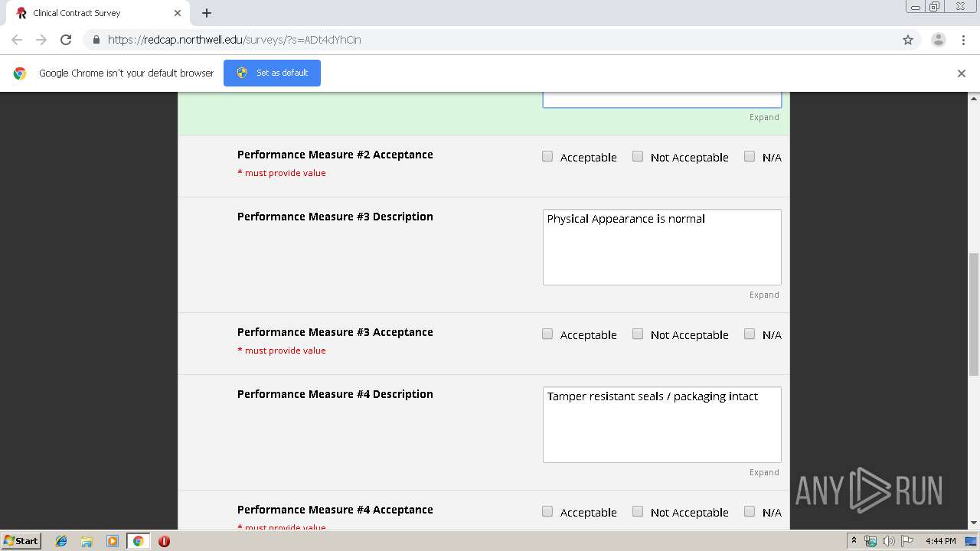
Task: Click the Performance Measure #4 Description label
Action: [335, 394]
